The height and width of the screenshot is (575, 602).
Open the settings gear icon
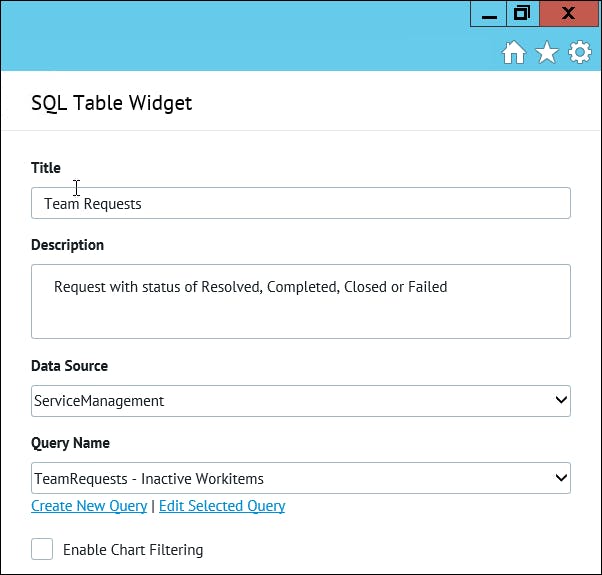tap(580, 53)
